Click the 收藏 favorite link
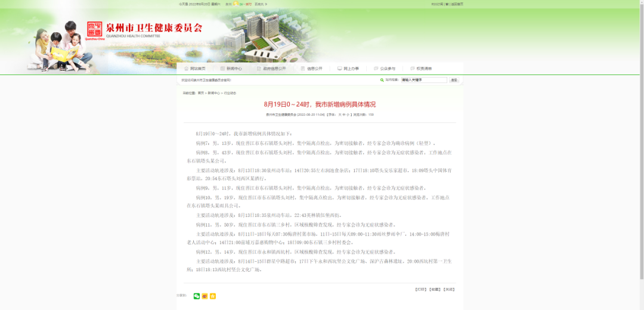644x310 pixels. coord(435,289)
